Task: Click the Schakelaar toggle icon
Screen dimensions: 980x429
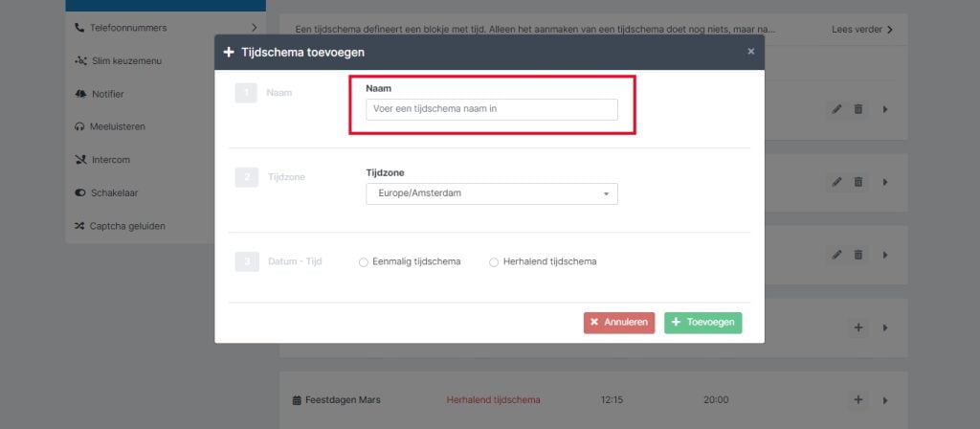Action: [x=80, y=192]
